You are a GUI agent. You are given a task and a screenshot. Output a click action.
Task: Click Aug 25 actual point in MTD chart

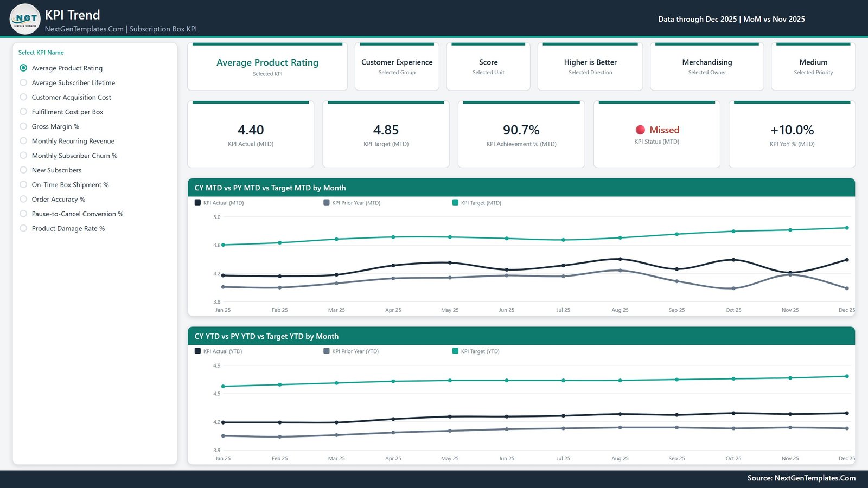(x=620, y=259)
